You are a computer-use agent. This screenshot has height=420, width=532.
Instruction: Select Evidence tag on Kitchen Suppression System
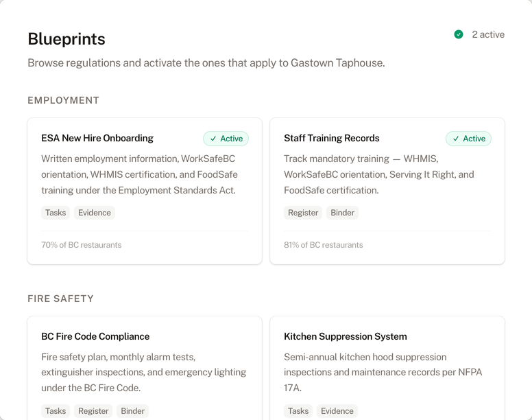pos(337,411)
